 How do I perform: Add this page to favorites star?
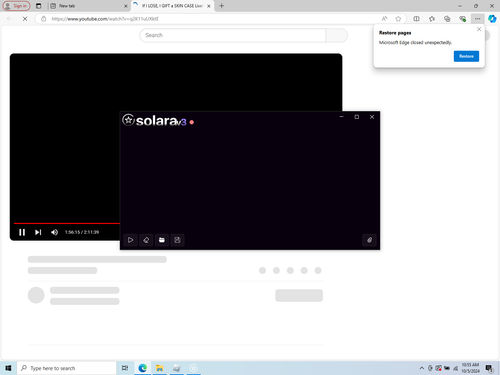point(398,19)
